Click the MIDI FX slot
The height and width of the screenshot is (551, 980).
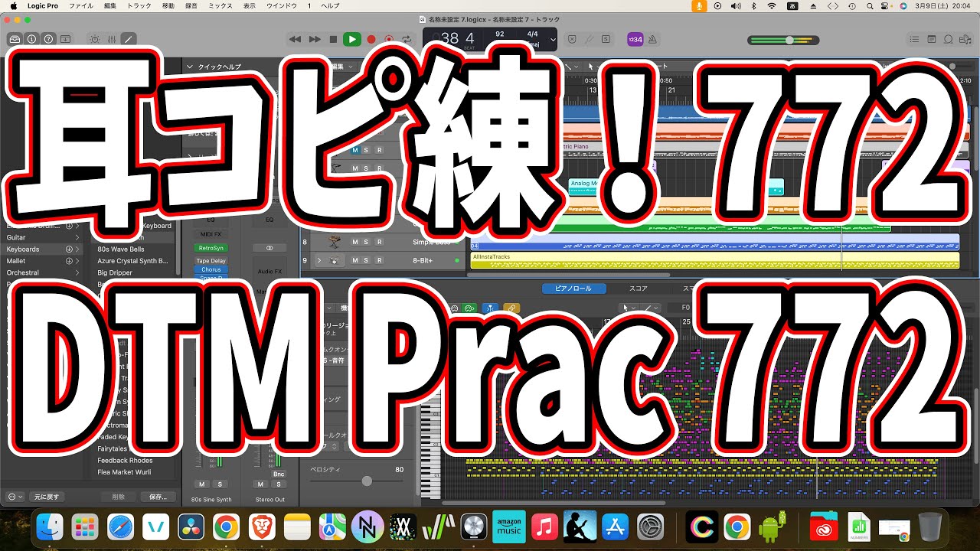[211, 234]
